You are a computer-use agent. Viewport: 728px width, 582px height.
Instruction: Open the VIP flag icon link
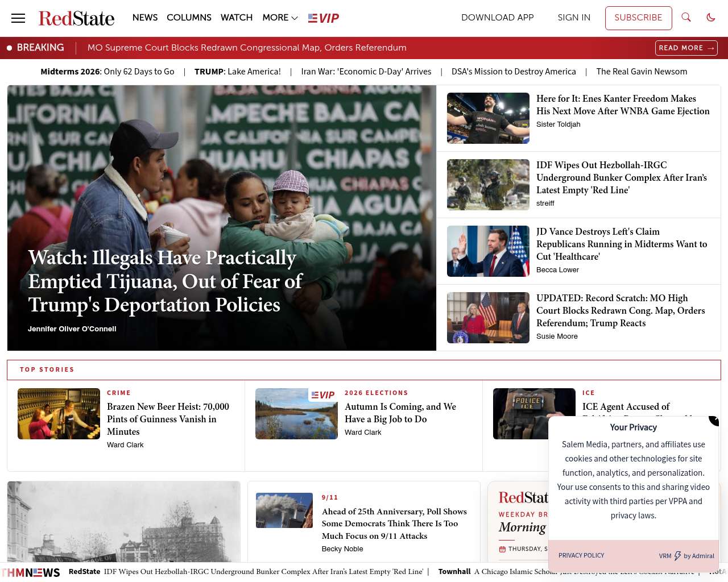coord(323,18)
